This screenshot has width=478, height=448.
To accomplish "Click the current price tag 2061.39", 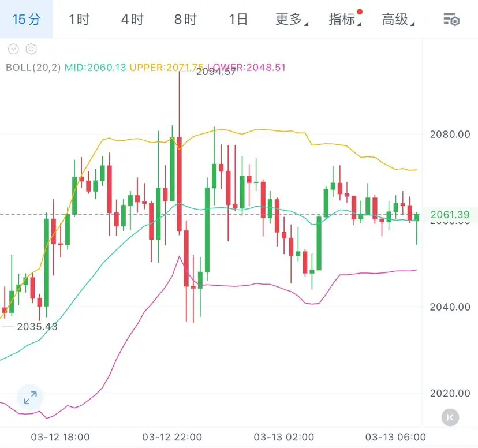I will tap(450, 215).
